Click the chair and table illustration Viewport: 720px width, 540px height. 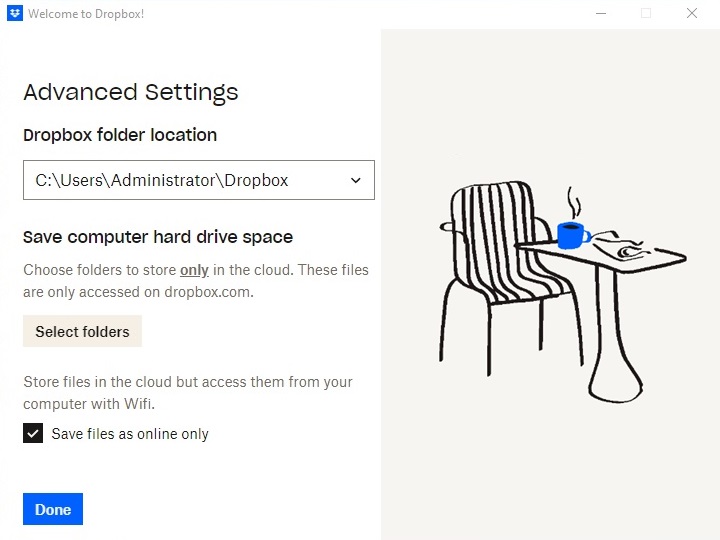pos(562,292)
